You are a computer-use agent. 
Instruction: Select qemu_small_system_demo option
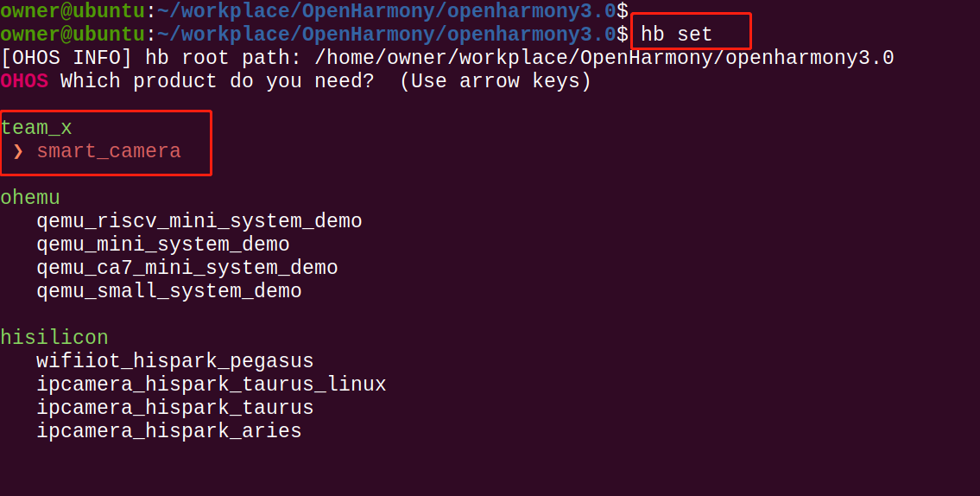[168, 291]
